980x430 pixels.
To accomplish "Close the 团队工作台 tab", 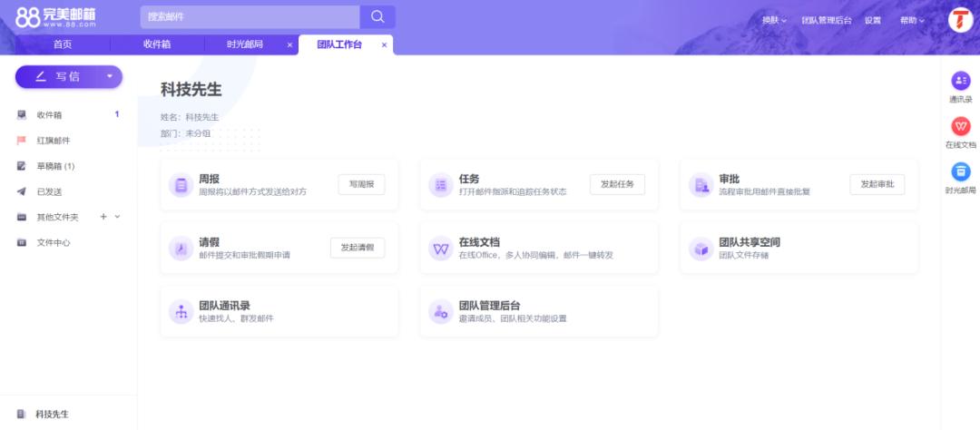I will [x=384, y=45].
